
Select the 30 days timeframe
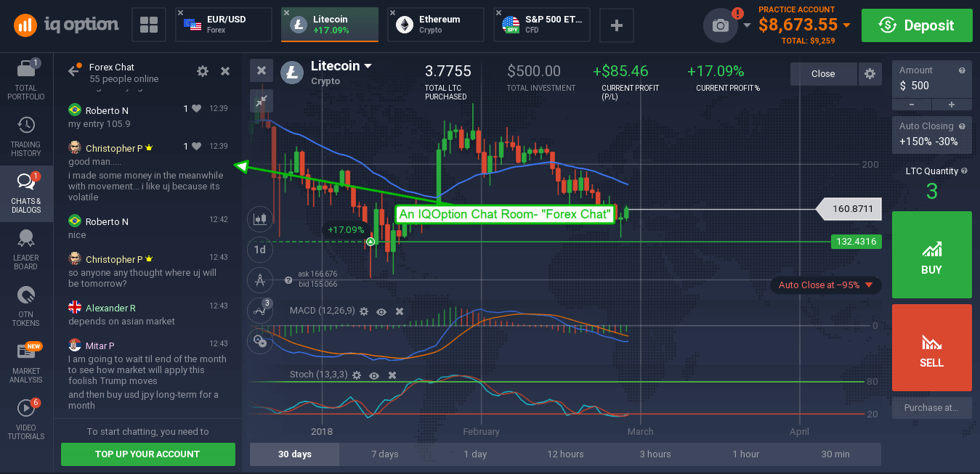tap(294, 454)
